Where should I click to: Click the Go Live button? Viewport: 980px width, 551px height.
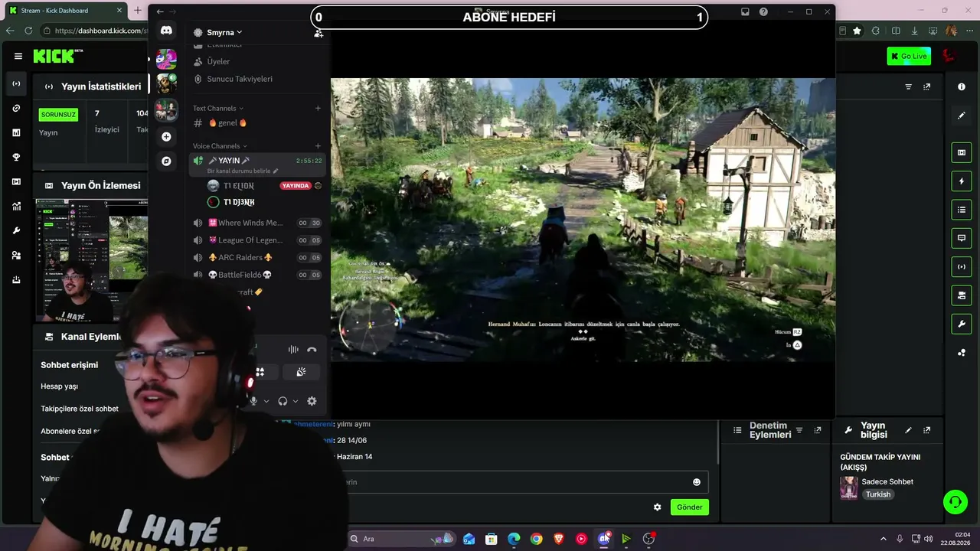click(909, 56)
